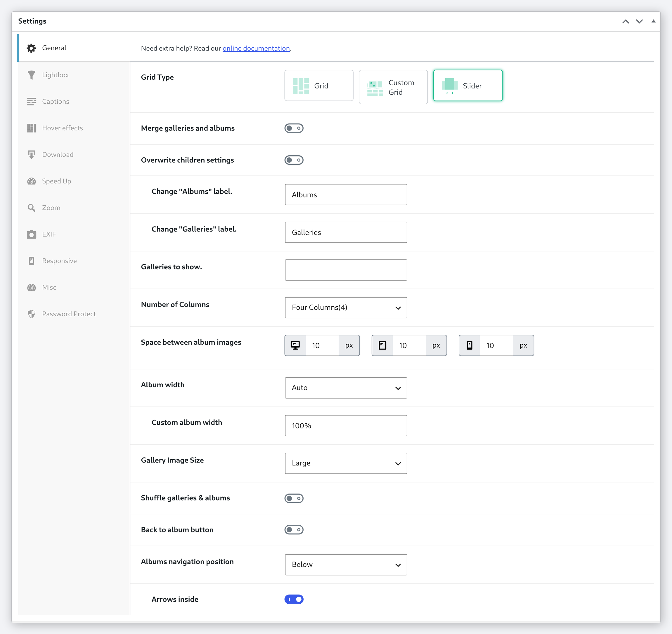Open the General settings tab

tap(74, 48)
